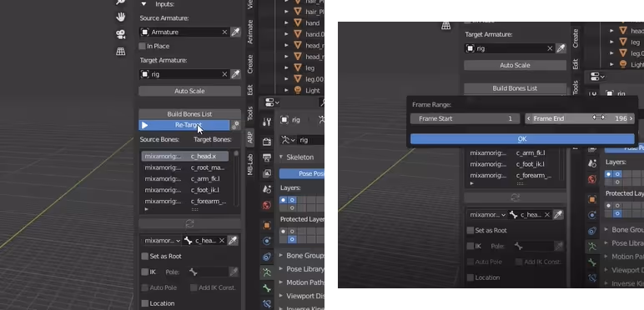Open mixamor source bone dropdown, right screenshot
Viewport: 644px width, 310px height.
(x=486, y=215)
